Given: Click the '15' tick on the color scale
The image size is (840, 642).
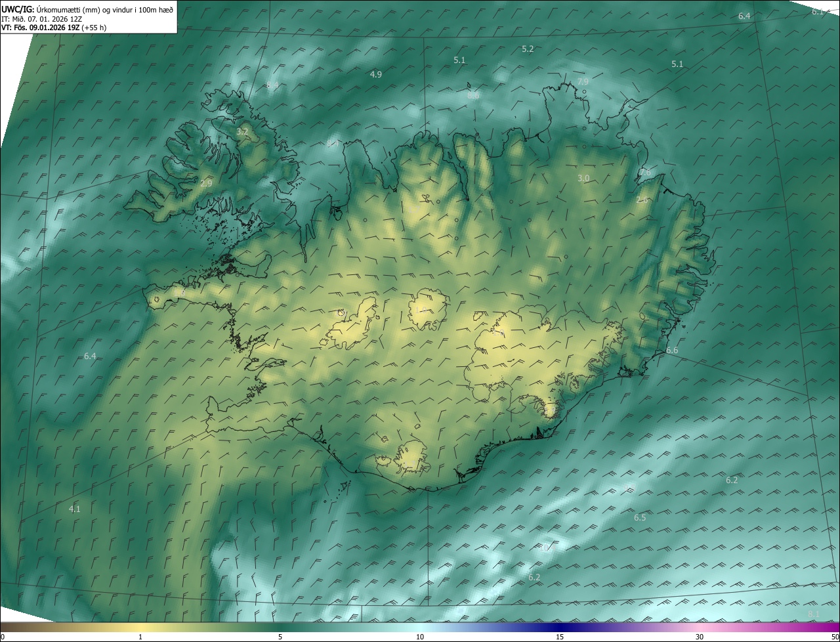Looking at the screenshot, I should click(x=560, y=637).
